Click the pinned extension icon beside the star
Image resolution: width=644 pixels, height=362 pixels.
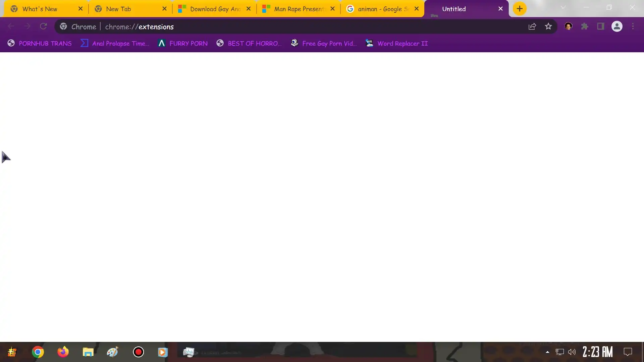(x=569, y=26)
